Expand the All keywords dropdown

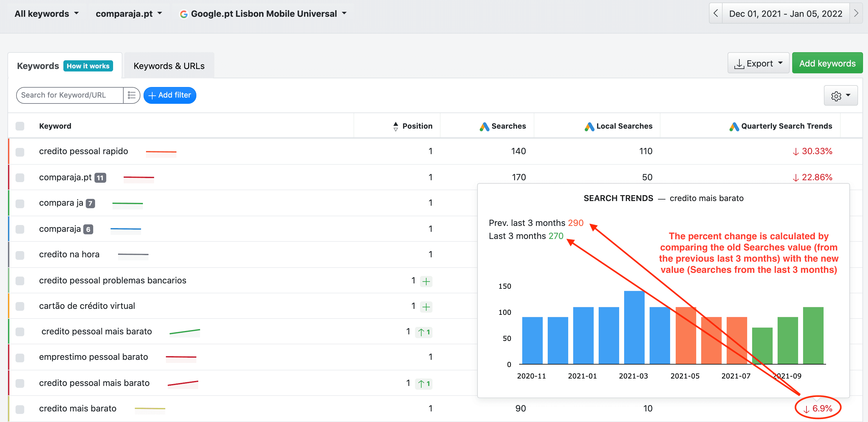tap(47, 14)
